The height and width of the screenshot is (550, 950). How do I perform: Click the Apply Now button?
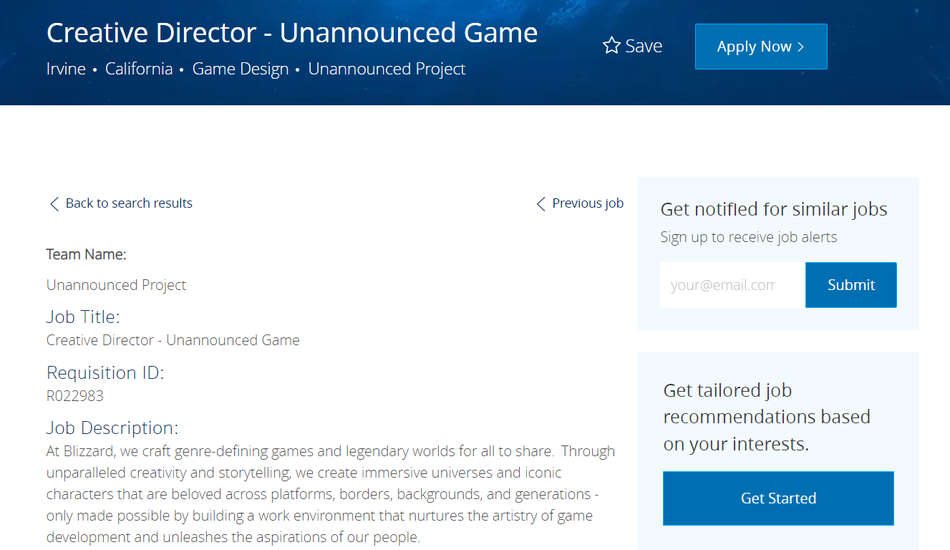pos(761,47)
